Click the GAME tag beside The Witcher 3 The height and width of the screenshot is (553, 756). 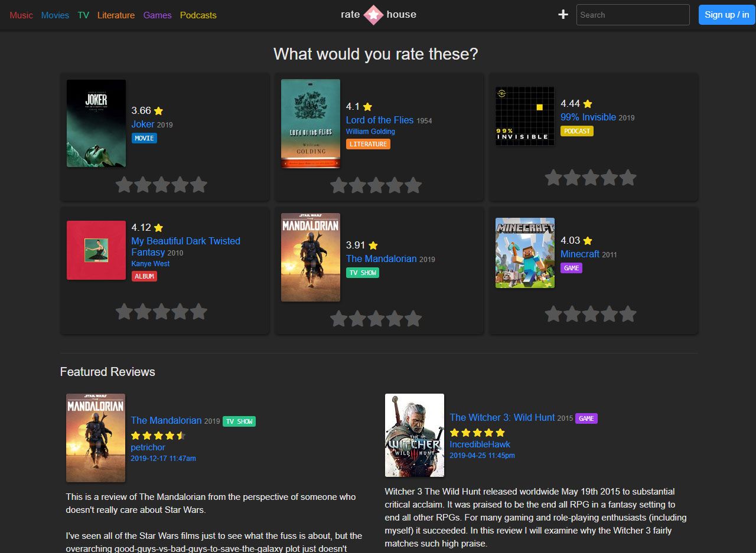pos(586,418)
